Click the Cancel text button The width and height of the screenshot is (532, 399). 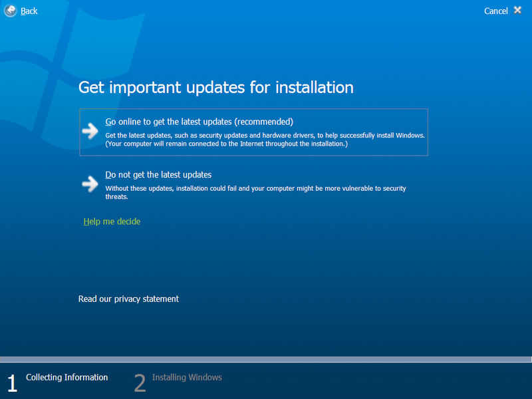pos(495,11)
